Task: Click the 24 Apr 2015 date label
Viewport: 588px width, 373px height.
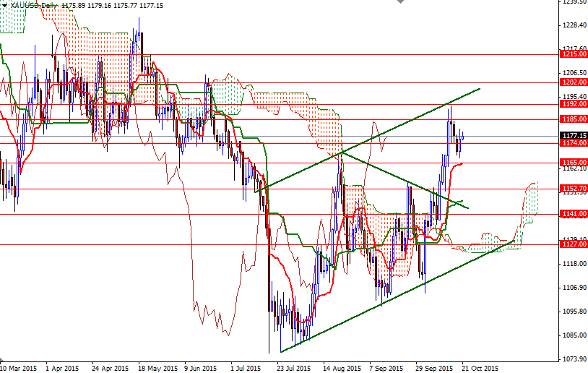Action: (x=111, y=369)
